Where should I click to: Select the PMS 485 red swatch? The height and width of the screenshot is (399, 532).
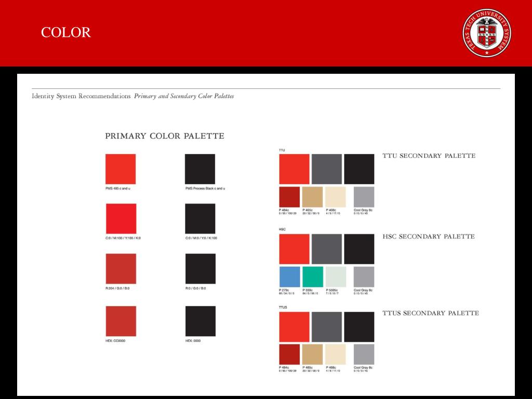121,169
